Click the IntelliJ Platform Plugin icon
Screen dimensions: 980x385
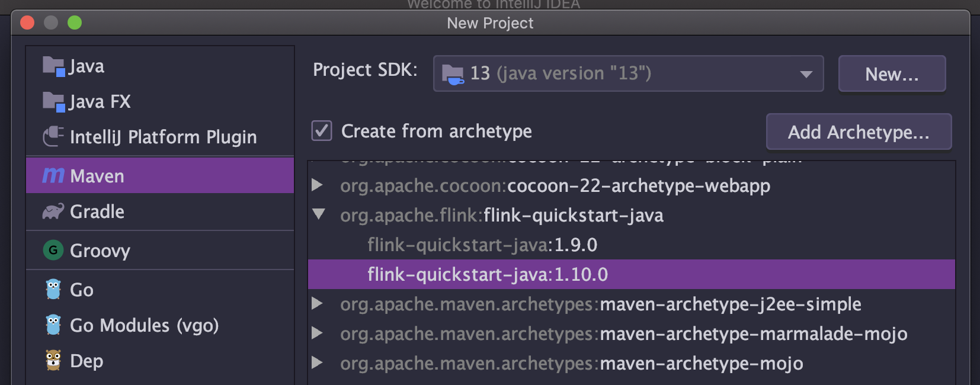tap(53, 137)
